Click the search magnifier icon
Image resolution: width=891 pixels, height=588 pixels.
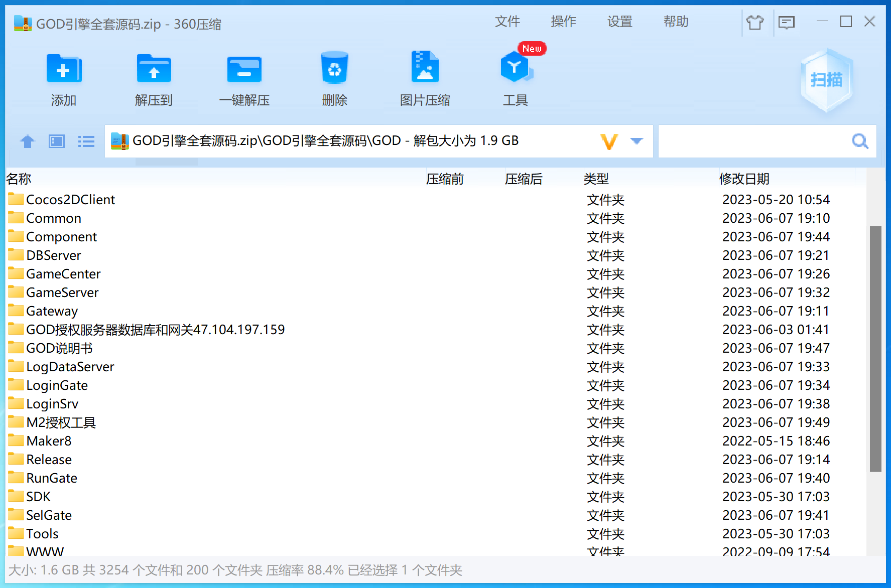coord(860,141)
